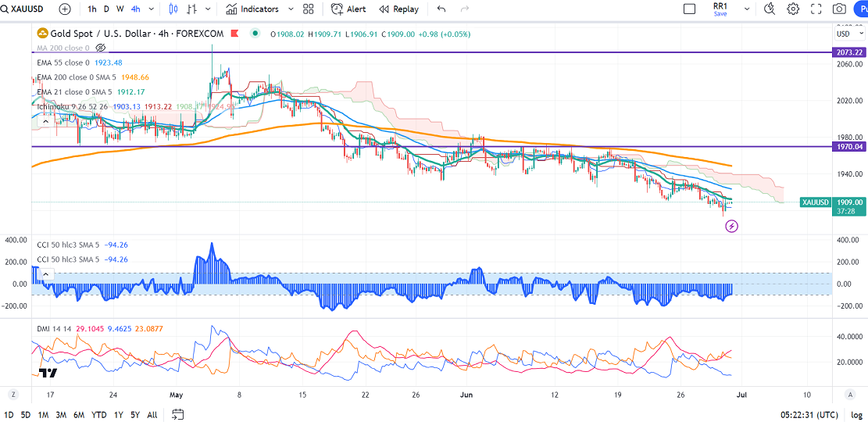
Task: Set date range to 1M
Action: coord(44,414)
